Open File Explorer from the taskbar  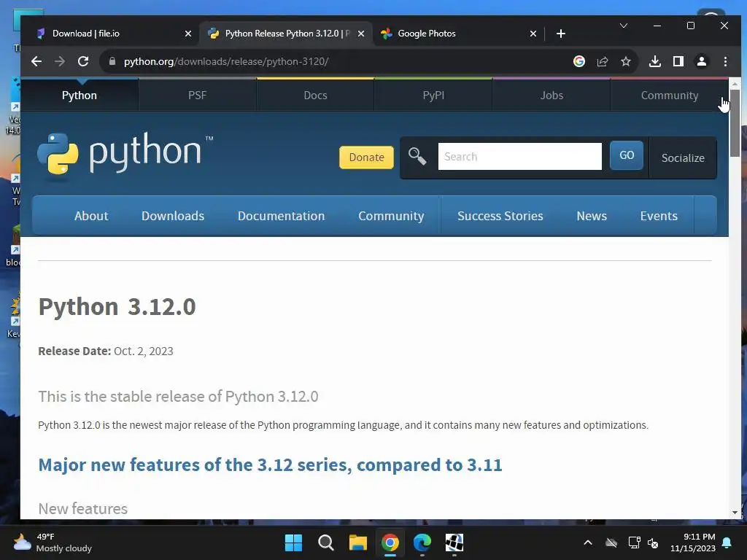click(x=357, y=542)
